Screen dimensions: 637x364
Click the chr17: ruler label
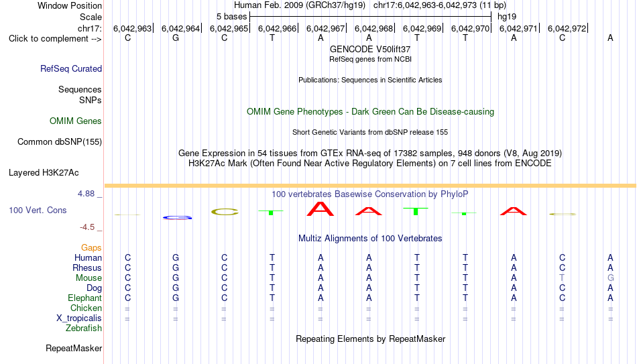pos(89,28)
